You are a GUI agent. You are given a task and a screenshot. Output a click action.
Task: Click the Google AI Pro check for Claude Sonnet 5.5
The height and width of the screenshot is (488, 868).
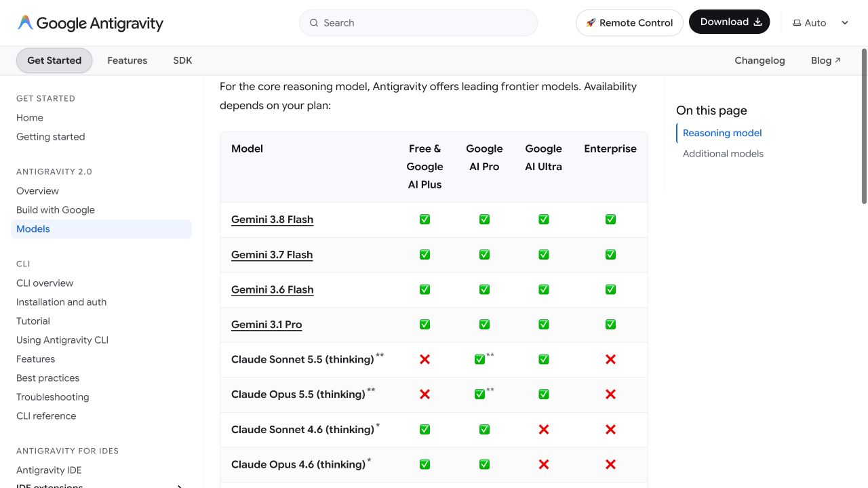(479, 359)
